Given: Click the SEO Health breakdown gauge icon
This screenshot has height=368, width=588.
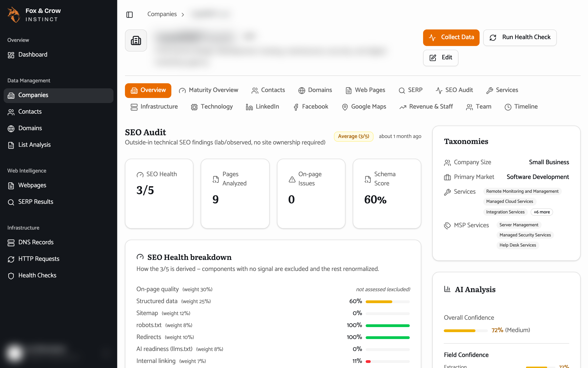Looking at the screenshot, I should [x=140, y=257].
